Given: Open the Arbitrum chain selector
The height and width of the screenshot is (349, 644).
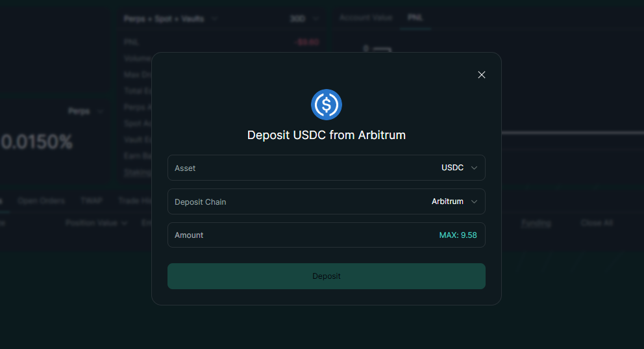Looking at the screenshot, I should coord(447,201).
